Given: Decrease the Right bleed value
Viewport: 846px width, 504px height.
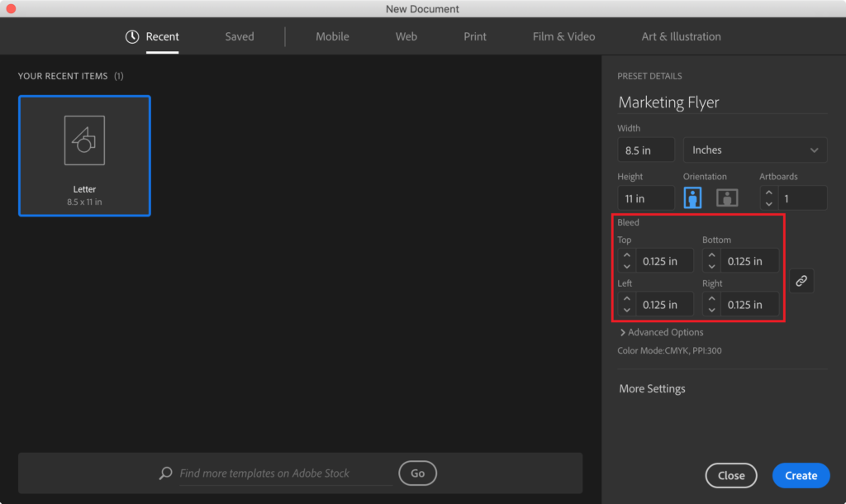Looking at the screenshot, I should tap(711, 310).
